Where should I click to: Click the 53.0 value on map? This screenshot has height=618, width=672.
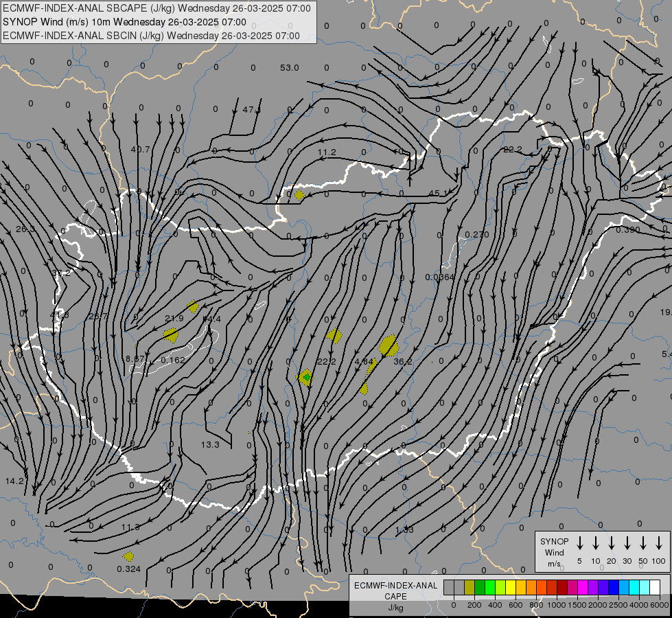[x=289, y=68]
